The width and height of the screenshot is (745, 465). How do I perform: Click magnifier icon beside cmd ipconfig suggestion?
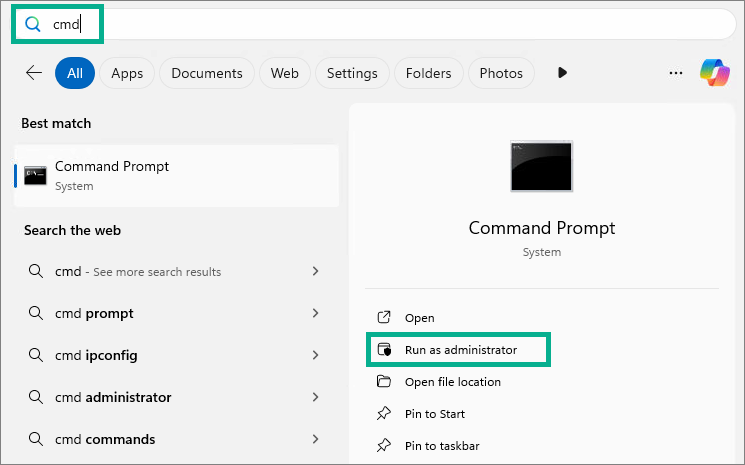tap(36, 355)
